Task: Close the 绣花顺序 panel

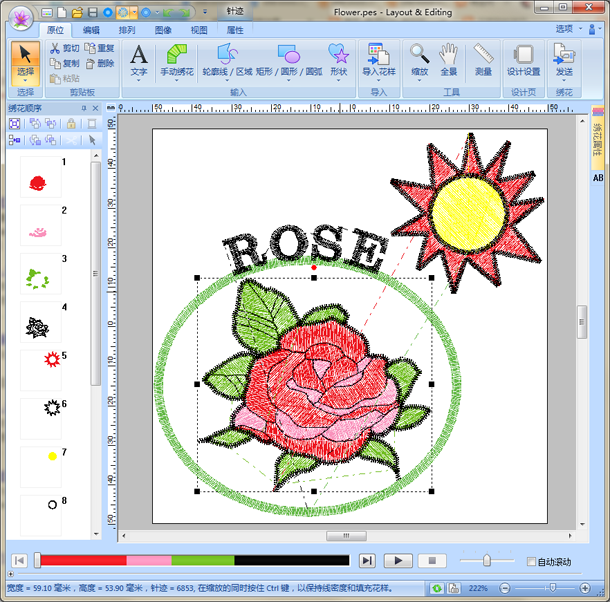Action: 95,108
